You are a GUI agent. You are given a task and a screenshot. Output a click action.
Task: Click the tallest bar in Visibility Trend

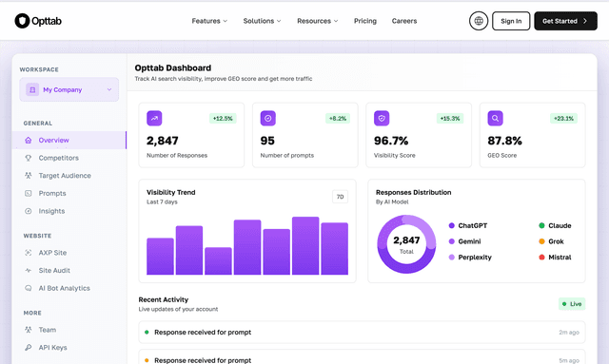(x=305, y=245)
